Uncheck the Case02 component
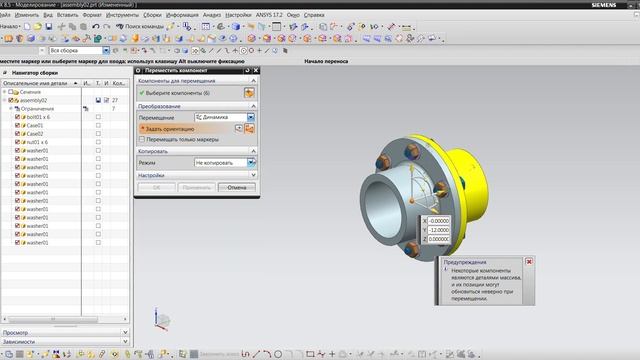 [x=17, y=133]
